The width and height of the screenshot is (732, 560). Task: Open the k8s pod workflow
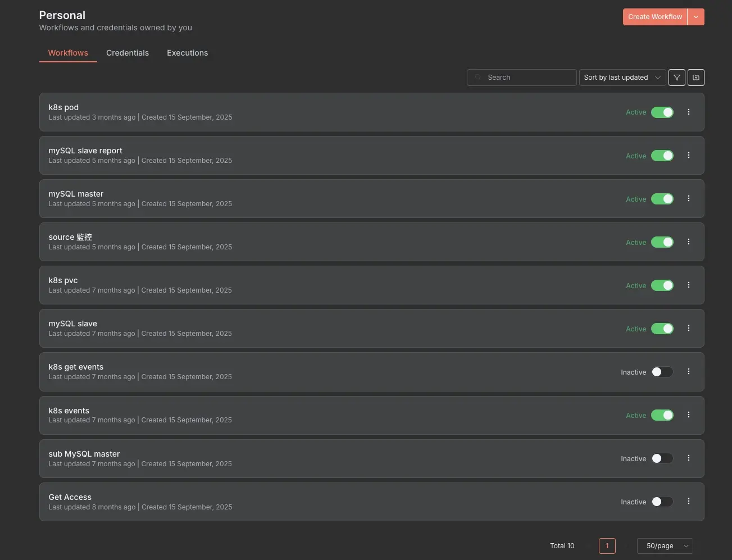63,107
